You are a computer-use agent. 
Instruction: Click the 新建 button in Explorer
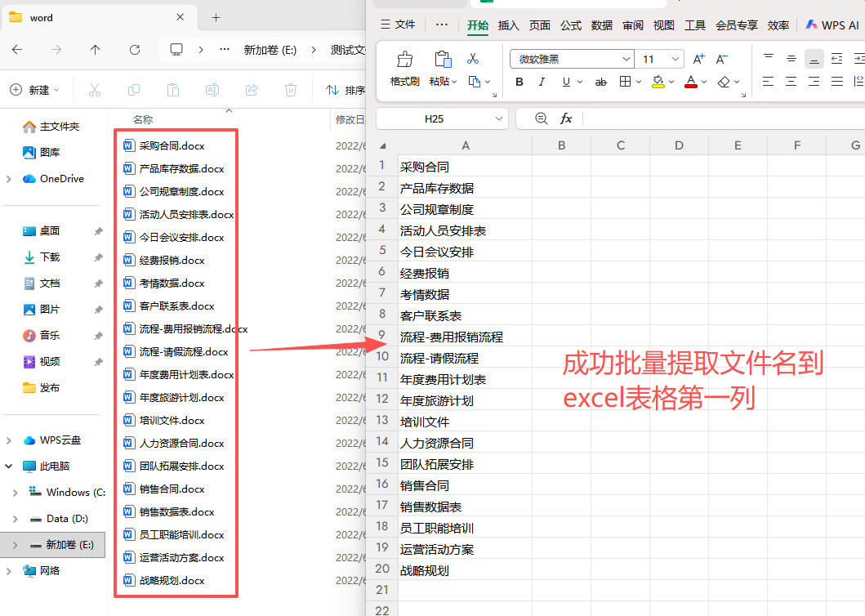pyautogui.click(x=34, y=89)
